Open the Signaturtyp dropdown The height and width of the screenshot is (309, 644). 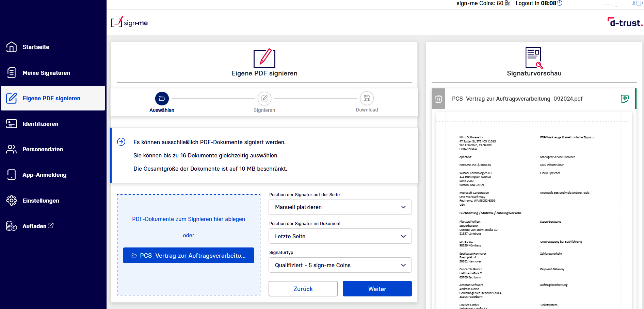tap(340, 265)
